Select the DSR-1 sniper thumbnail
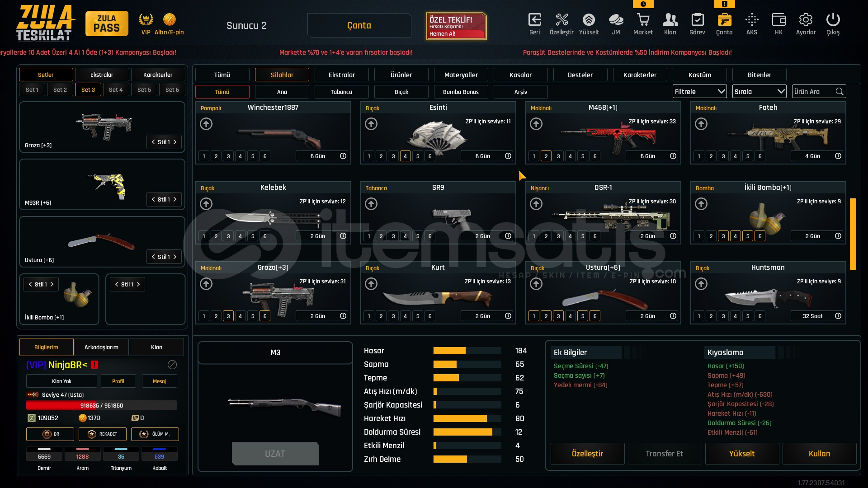Image resolution: width=868 pixels, height=488 pixels. tap(610, 216)
